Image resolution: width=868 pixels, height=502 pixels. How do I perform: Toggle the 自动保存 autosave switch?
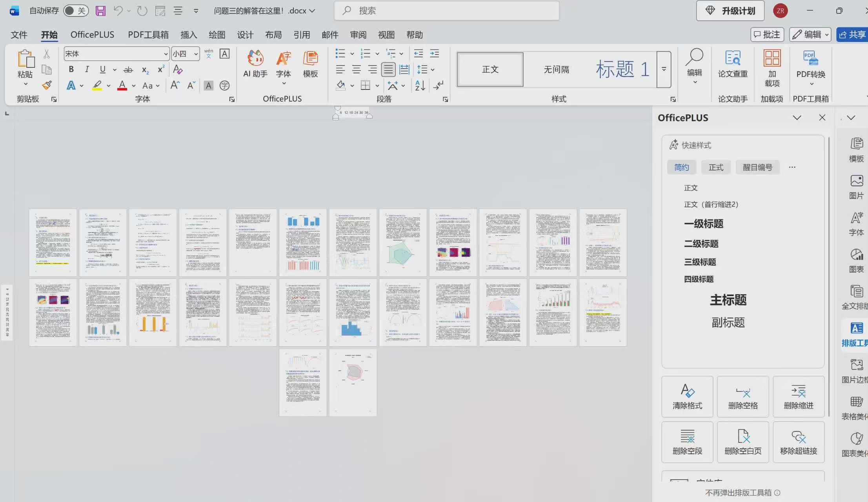coord(76,11)
